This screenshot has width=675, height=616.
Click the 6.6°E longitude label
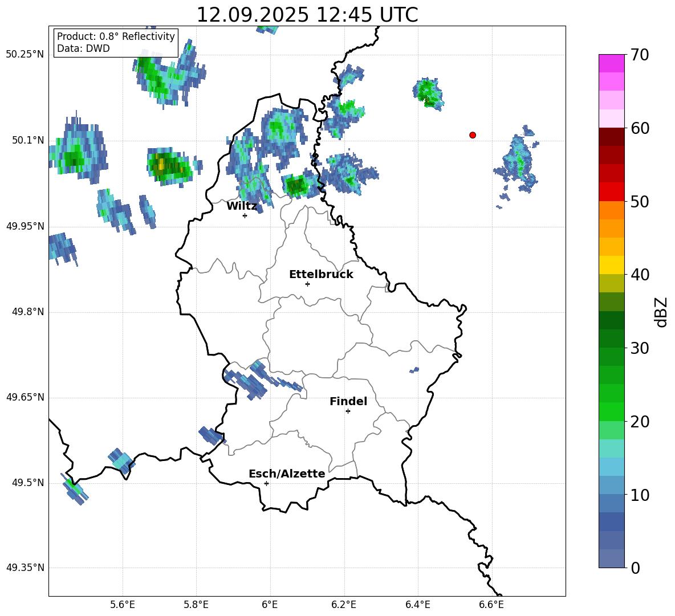pyautogui.click(x=491, y=605)
